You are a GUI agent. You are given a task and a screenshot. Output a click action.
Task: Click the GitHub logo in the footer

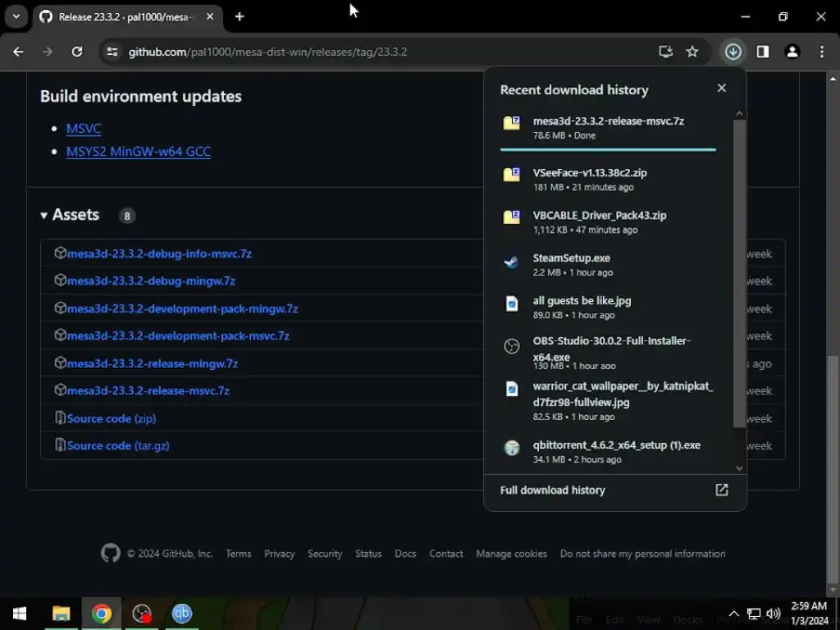[x=111, y=553]
